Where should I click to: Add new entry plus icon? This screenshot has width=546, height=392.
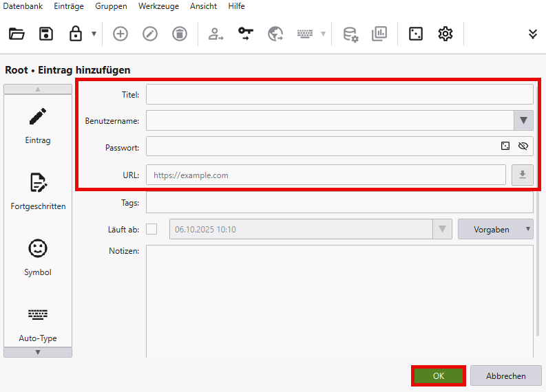pyautogui.click(x=120, y=34)
